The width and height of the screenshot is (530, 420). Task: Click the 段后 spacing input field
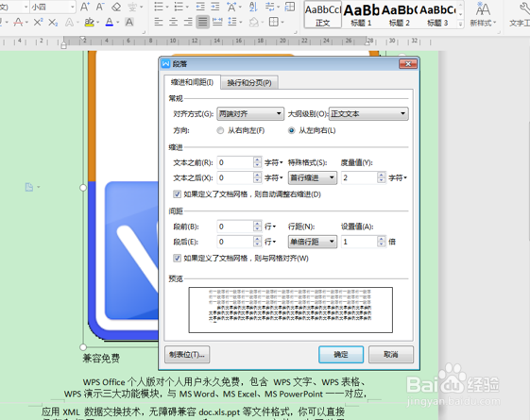point(235,242)
